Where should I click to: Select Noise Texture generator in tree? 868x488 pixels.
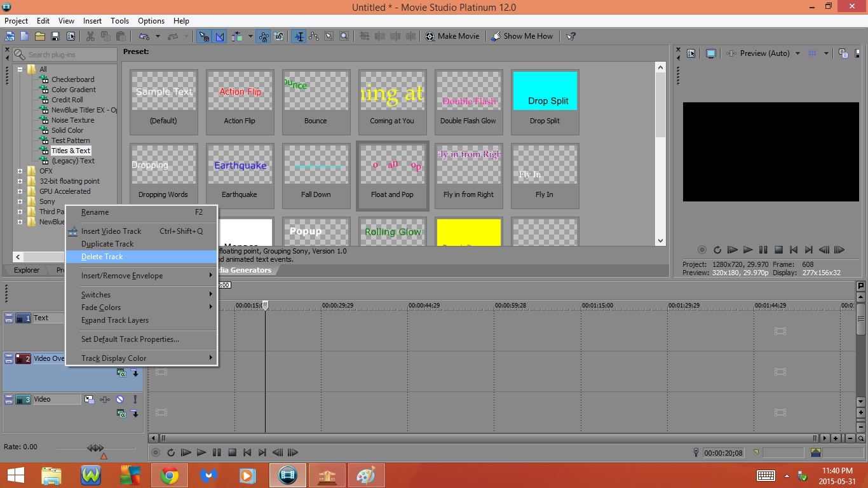point(72,120)
